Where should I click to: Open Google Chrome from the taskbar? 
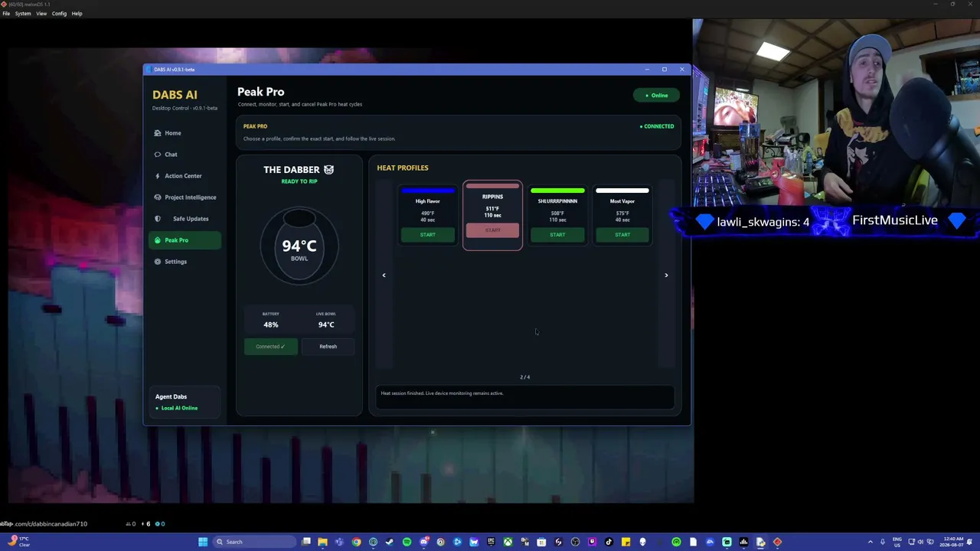pos(356,542)
